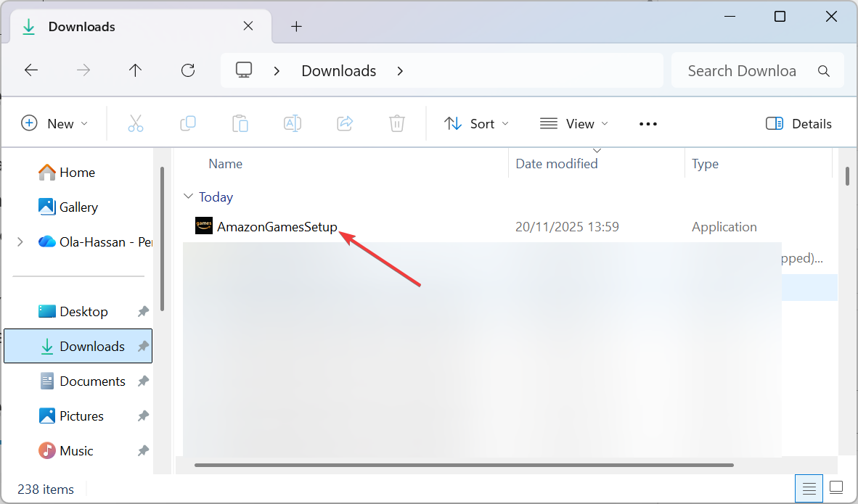This screenshot has width=858, height=504.
Task: Click the Copy icon in toolbar
Action: (188, 123)
